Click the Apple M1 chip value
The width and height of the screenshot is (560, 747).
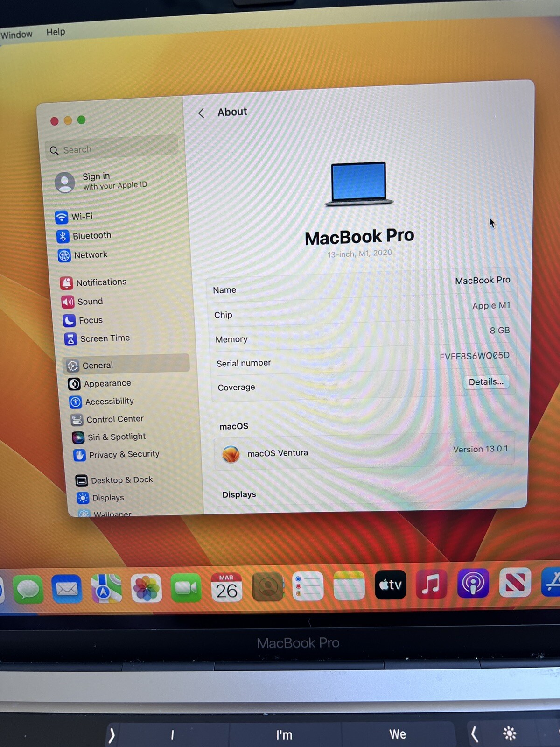click(x=491, y=305)
